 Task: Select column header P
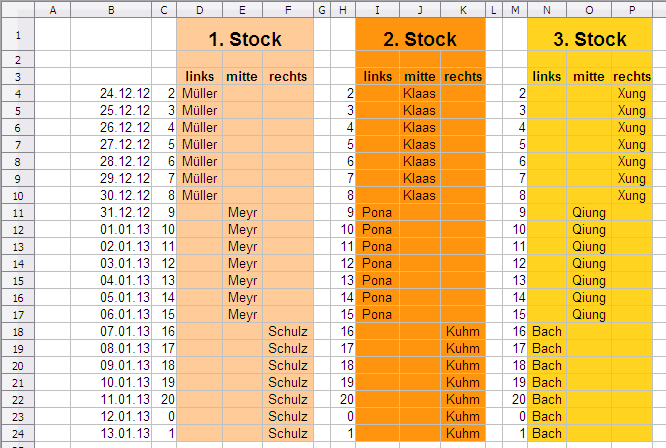point(632,9)
